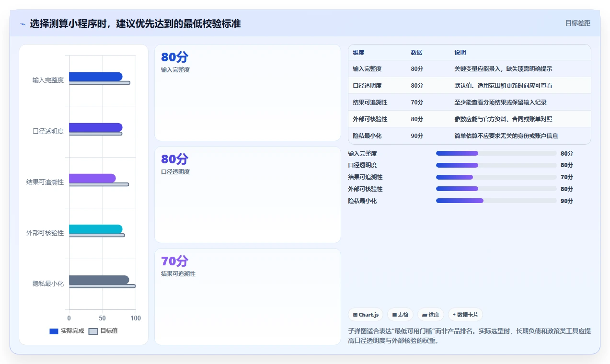
Task: Open the 80分 输入完整度 data card
Action: pos(248,93)
